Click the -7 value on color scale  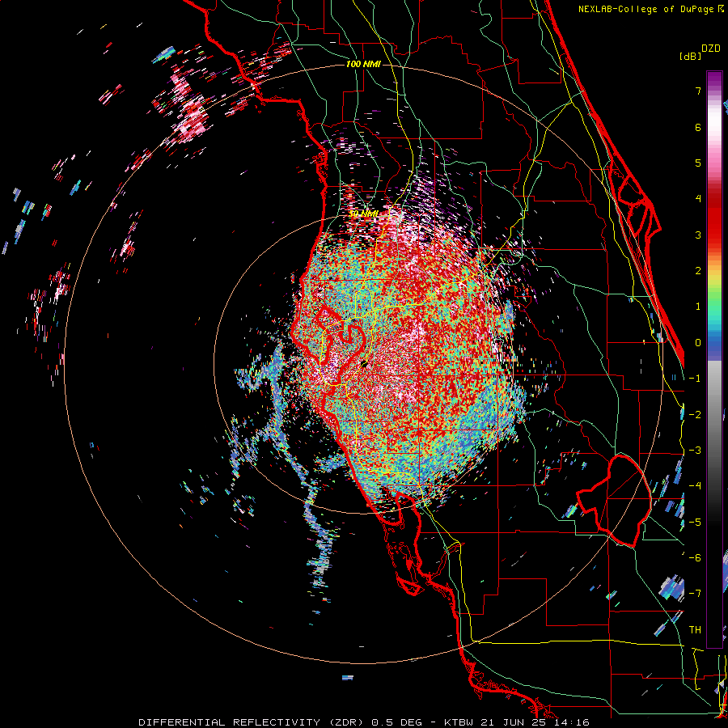(x=695, y=594)
